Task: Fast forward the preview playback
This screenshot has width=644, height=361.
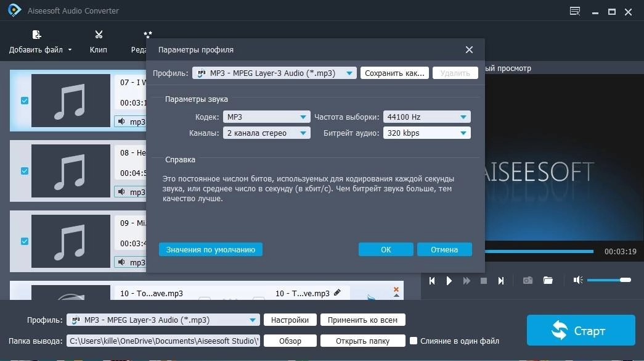Action: click(x=467, y=281)
